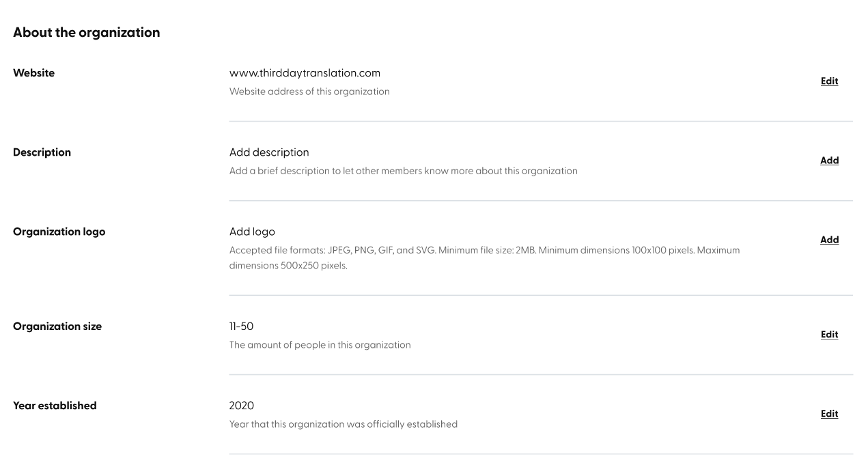Add a description for the organization
This screenshot has width=868, height=468.
tap(829, 161)
